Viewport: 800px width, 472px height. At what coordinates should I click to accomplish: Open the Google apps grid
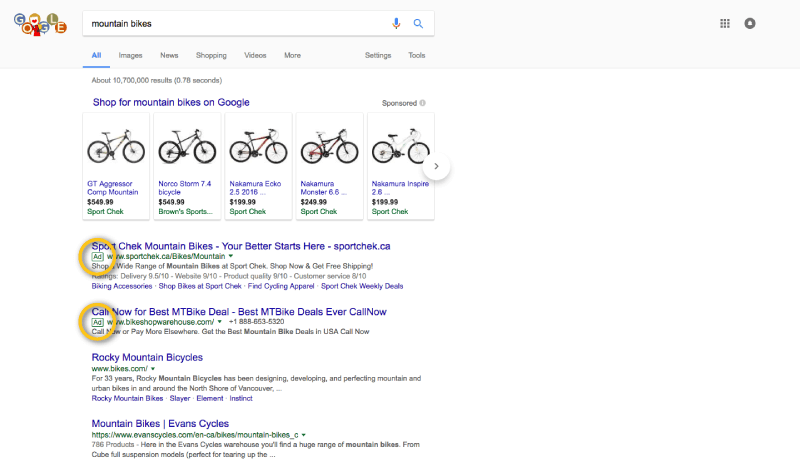coord(724,23)
